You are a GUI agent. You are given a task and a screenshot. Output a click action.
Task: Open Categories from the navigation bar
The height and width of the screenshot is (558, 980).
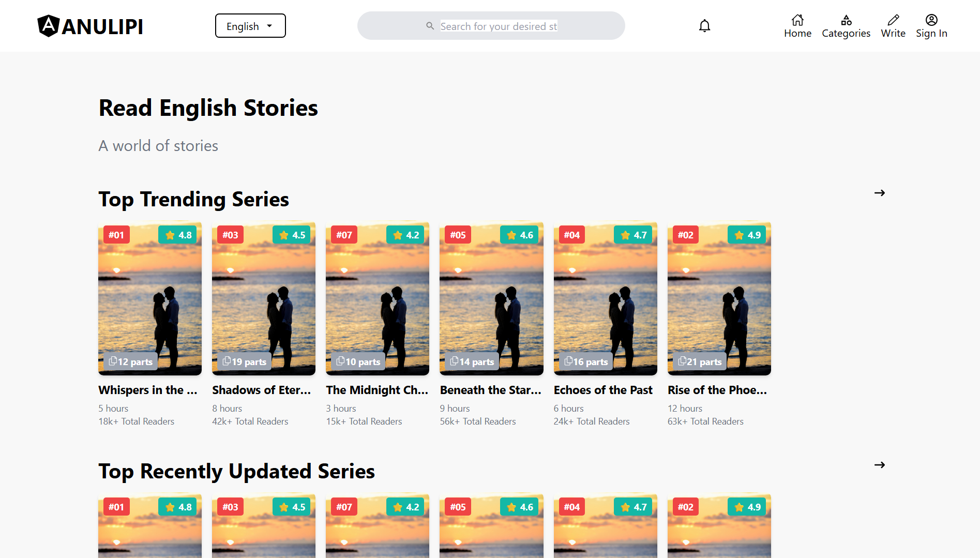846,26
